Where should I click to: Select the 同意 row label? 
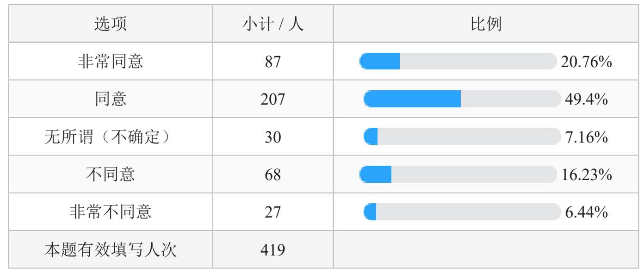tap(111, 99)
